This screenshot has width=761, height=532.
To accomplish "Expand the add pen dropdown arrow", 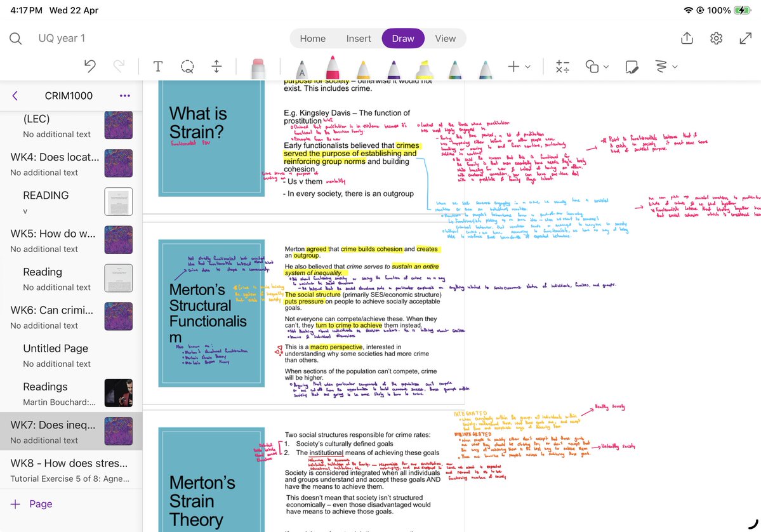I will [527, 67].
